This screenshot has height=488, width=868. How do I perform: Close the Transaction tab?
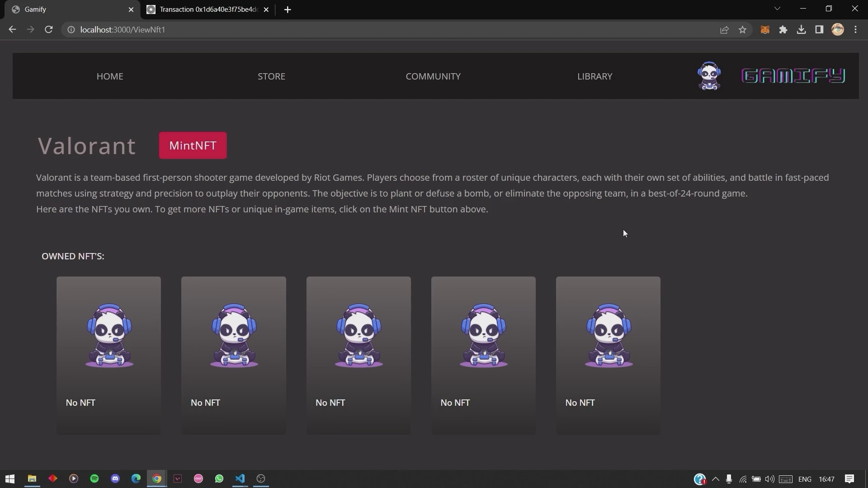tap(266, 9)
